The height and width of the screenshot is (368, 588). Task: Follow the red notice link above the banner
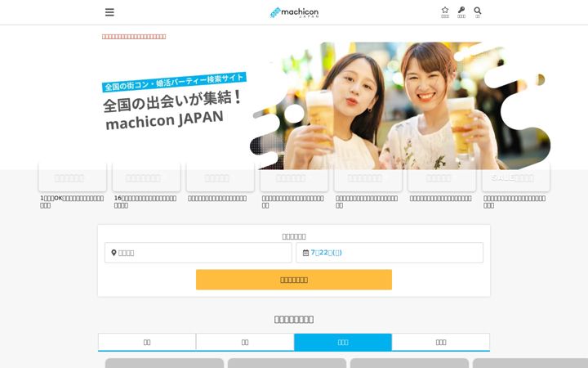coord(134,37)
